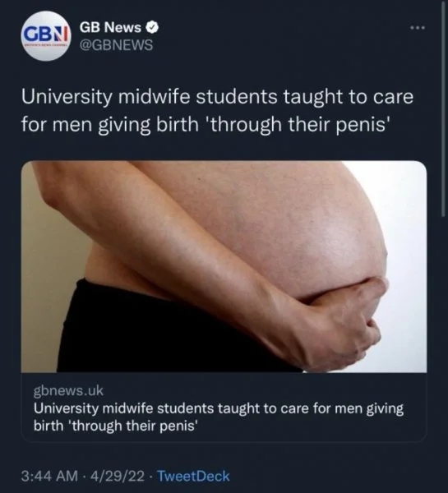Screen dimensions: 448x493
Task: Click the 3:44 AM timestamp
Action: tap(49, 476)
